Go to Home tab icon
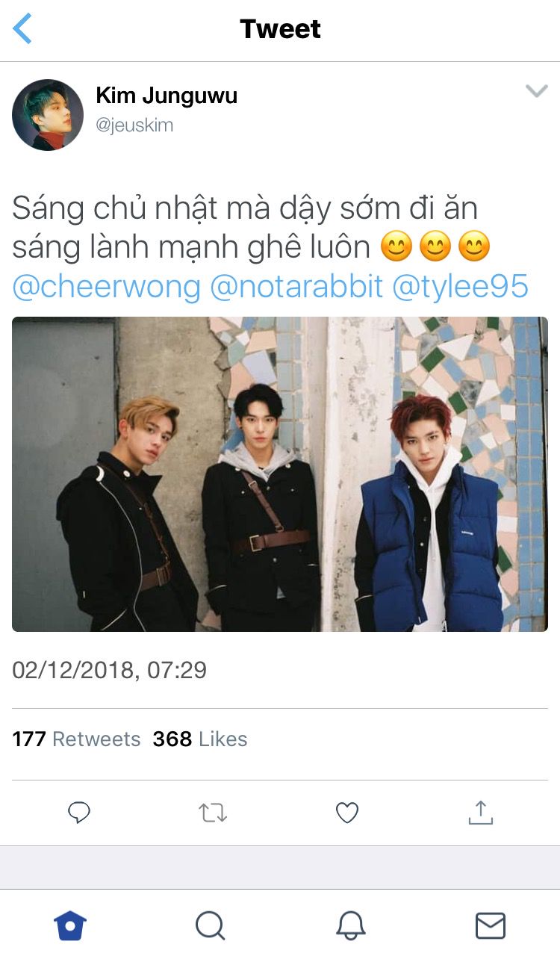The height and width of the screenshot is (962, 560). click(70, 926)
